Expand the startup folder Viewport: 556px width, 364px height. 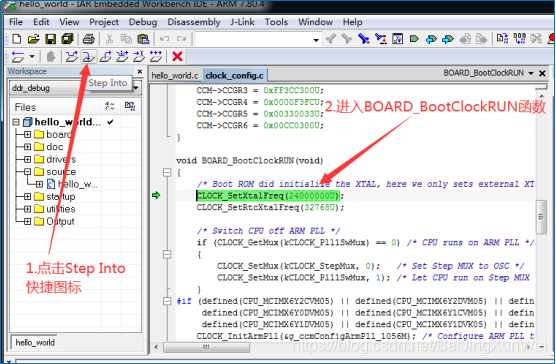coord(27,197)
